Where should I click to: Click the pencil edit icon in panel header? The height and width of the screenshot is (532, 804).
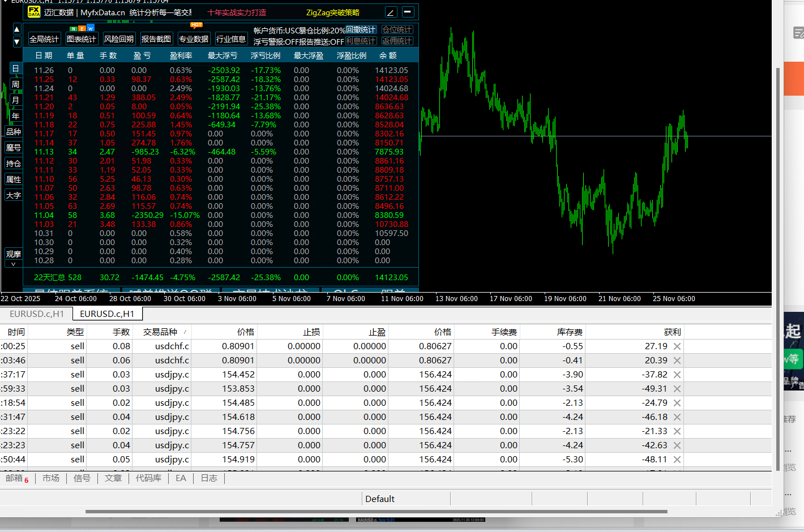tap(391, 12)
